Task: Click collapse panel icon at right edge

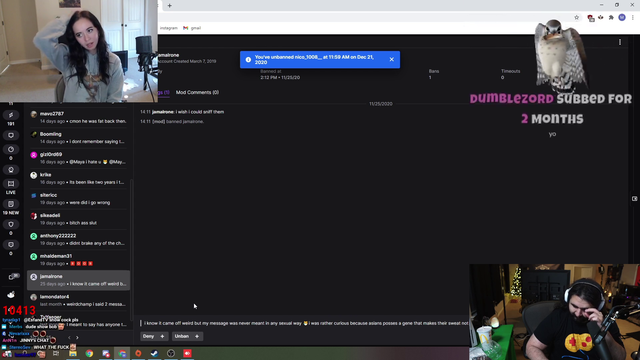Action: click(x=634, y=199)
